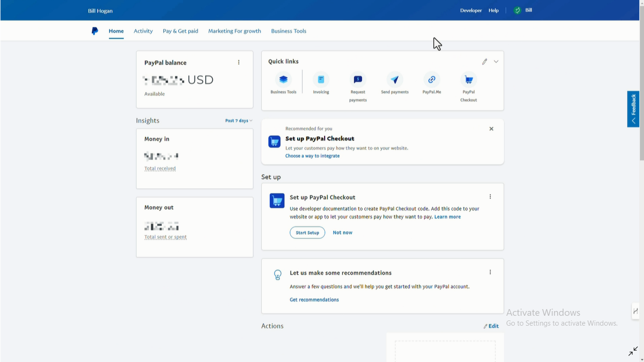Open PayPal.Me quick link icon

point(432,79)
